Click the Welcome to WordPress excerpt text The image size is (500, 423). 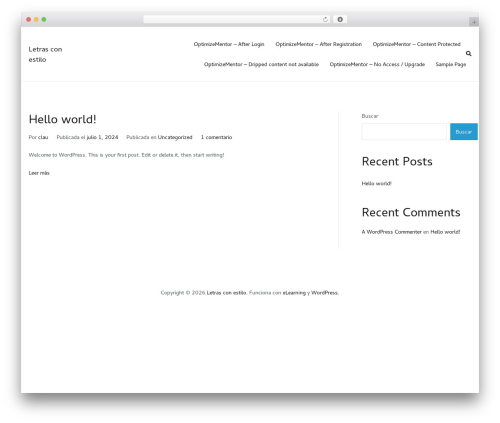[126, 155]
